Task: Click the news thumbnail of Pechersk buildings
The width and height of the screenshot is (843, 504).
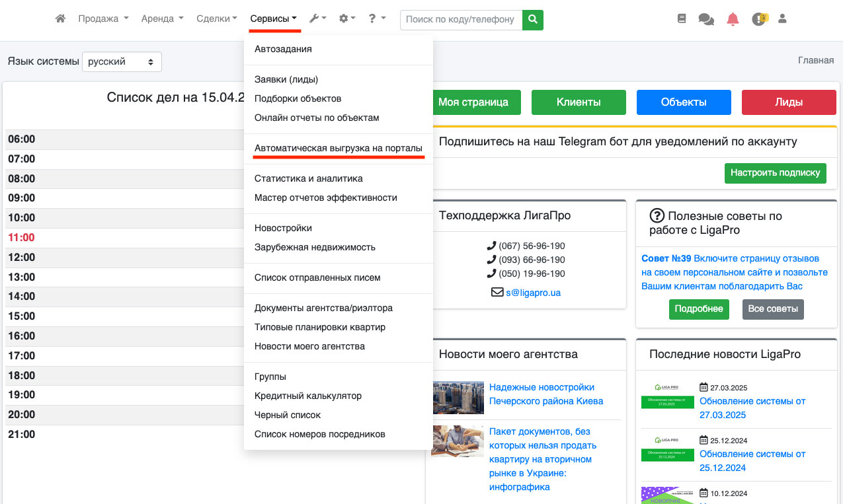Action: pyautogui.click(x=458, y=398)
